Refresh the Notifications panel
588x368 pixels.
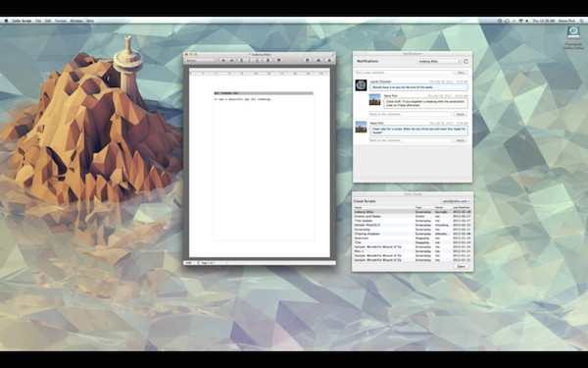(x=466, y=61)
